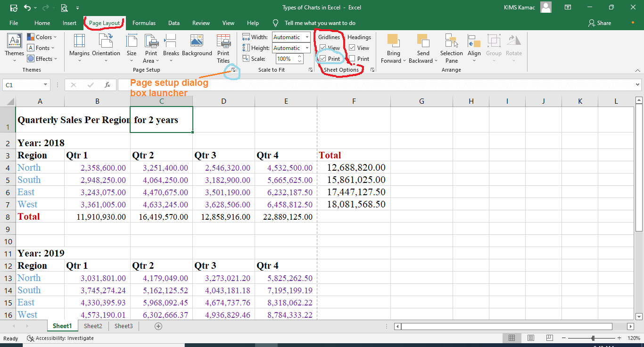Click the Send Backward button

423,48
